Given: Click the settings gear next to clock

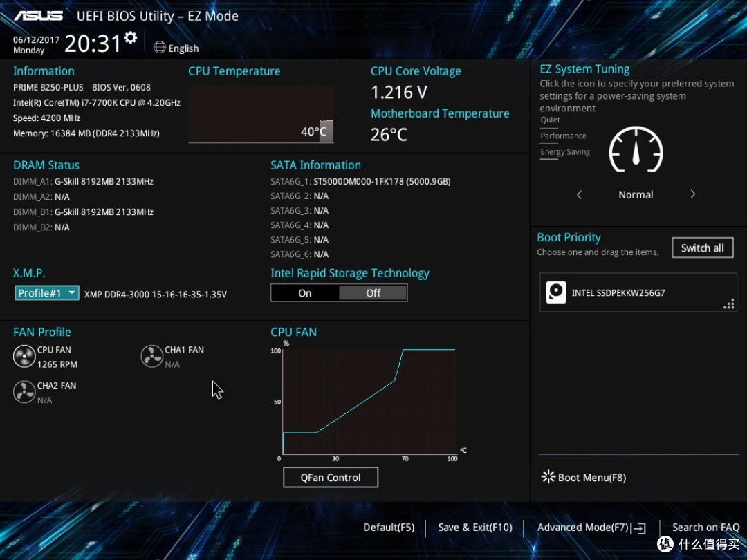Looking at the screenshot, I should click(131, 37).
